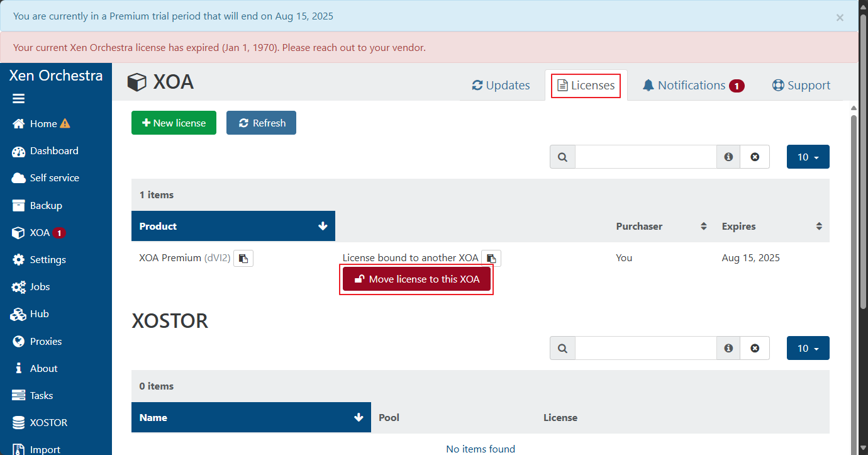
Task: Click the XOSTOR Pool column header
Action: pyautogui.click(x=389, y=417)
